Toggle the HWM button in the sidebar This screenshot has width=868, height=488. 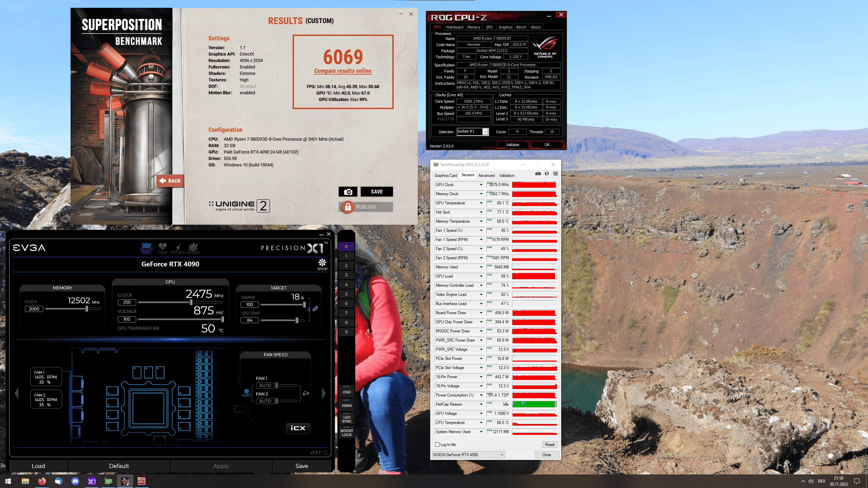tap(347, 406)
